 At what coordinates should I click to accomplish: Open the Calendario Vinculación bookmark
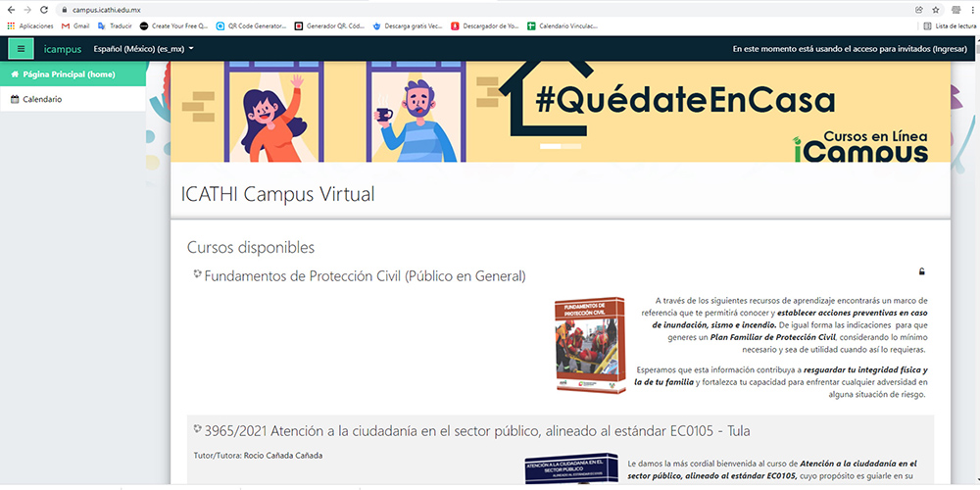click(x=567, y=25)
